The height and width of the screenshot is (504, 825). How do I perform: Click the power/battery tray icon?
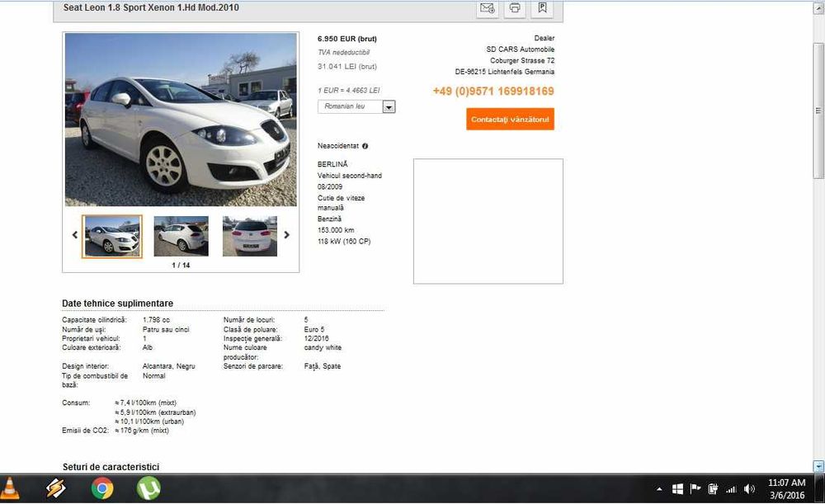713,489
